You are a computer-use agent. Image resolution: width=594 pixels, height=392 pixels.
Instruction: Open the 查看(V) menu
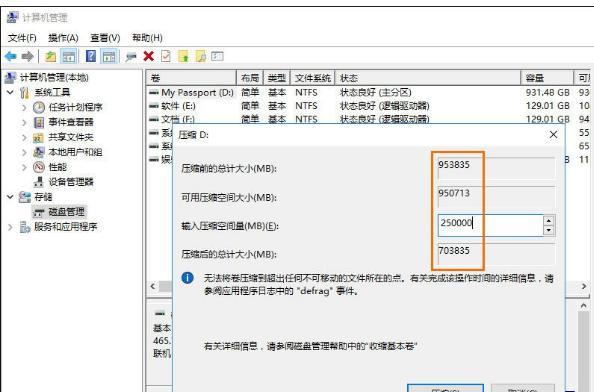105,38
